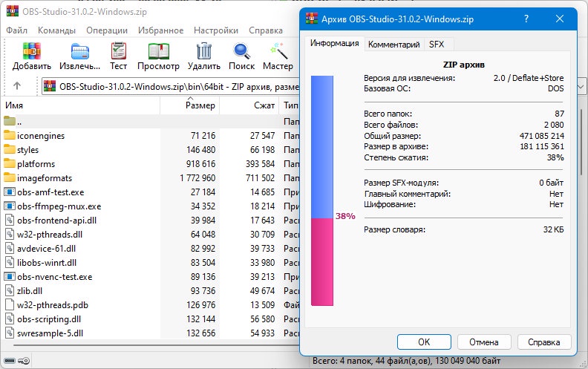The width and height of the screenshot is (588, 369).
Task: Open the Команды menu
Action: 56,30
